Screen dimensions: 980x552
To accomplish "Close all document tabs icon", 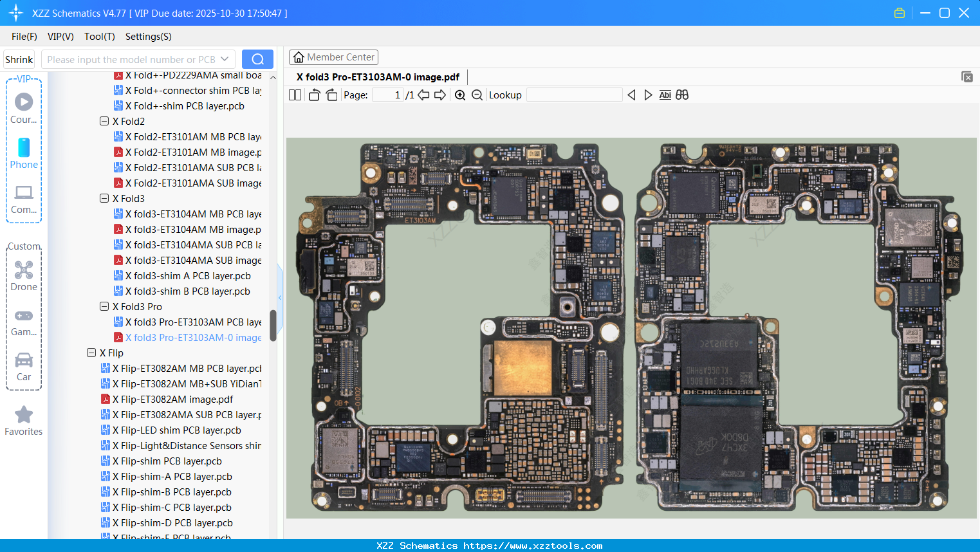I will pyautogui.click(x=967, y=77).
